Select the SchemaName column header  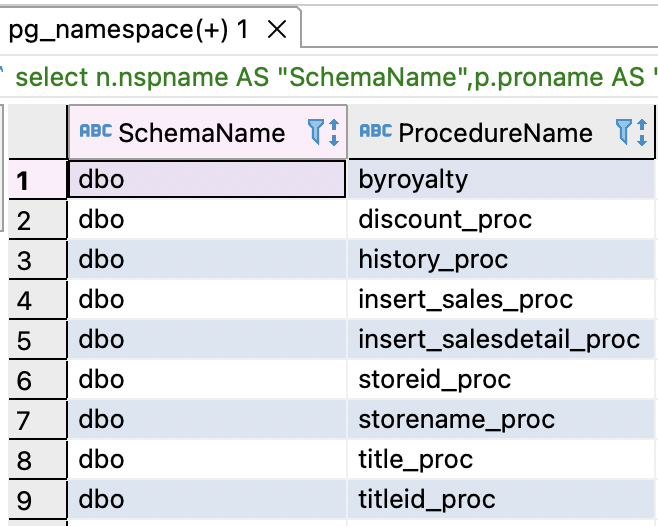pyautogui.click(x=208, y=132)
